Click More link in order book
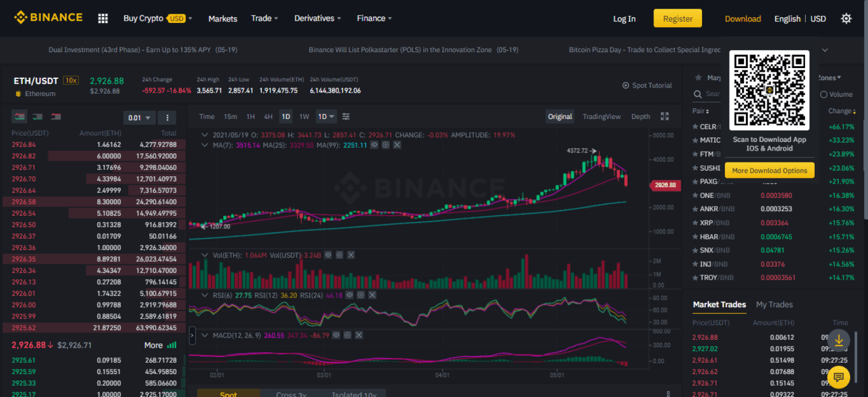Screen dimensions: 868x397 pos(153,345)
